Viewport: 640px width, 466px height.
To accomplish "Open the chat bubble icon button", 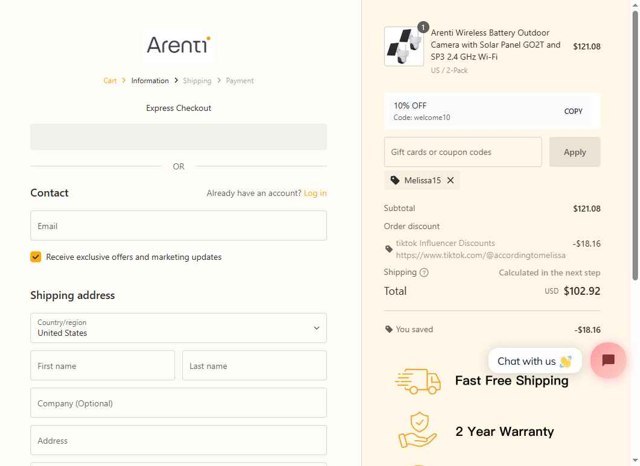I will (608, 360).
